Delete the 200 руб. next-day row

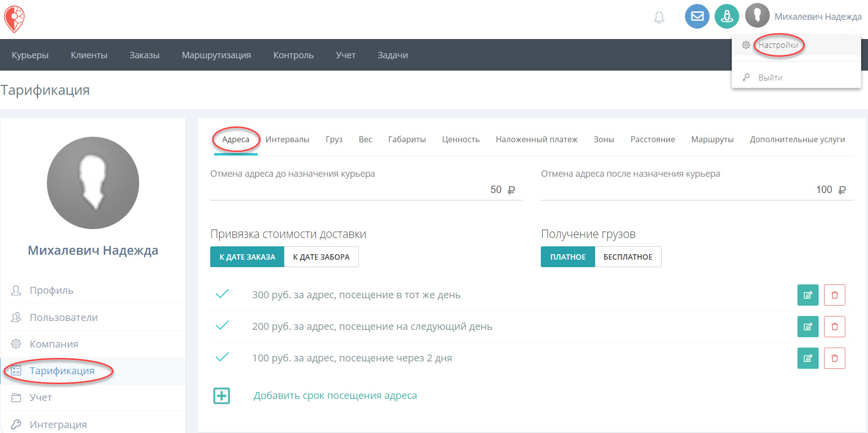click(x=834, y=326)
